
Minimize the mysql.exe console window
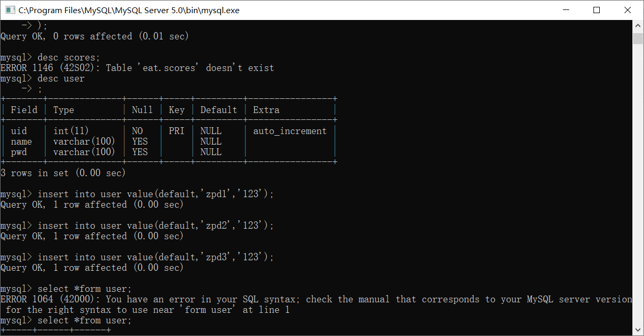pos(566,10)
